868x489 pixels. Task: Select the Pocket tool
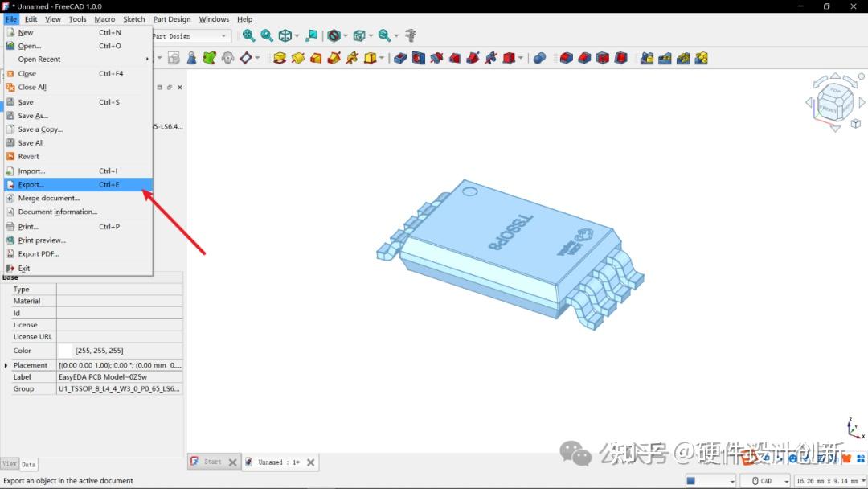(400, 58)
